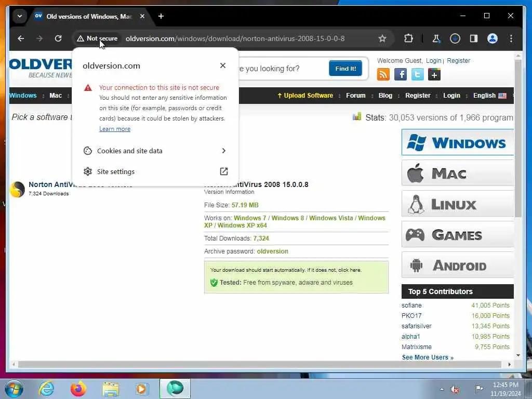Screen dimensions: 532x399
Task: Open the Action Center flag icon
Action: [478, 389]
